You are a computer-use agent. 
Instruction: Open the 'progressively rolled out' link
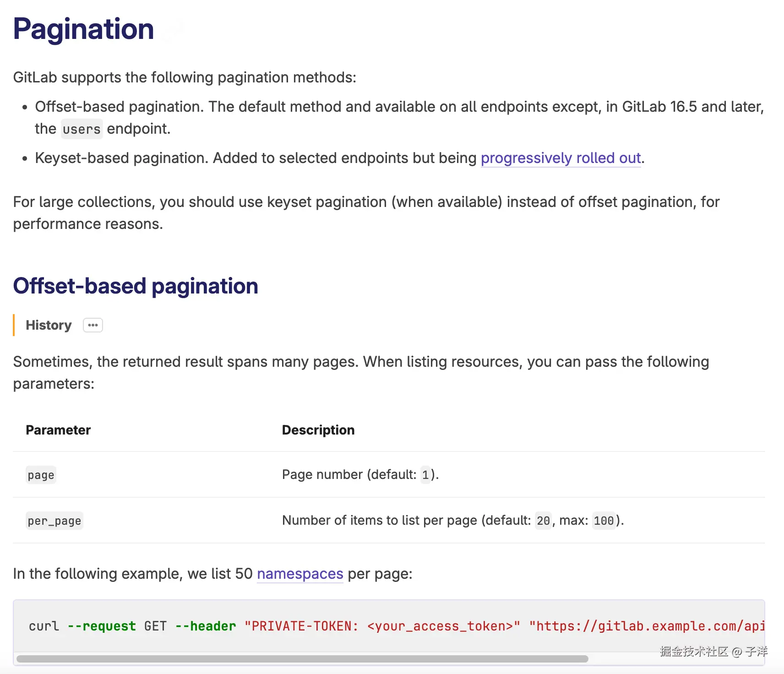click(x=561, y=158)
